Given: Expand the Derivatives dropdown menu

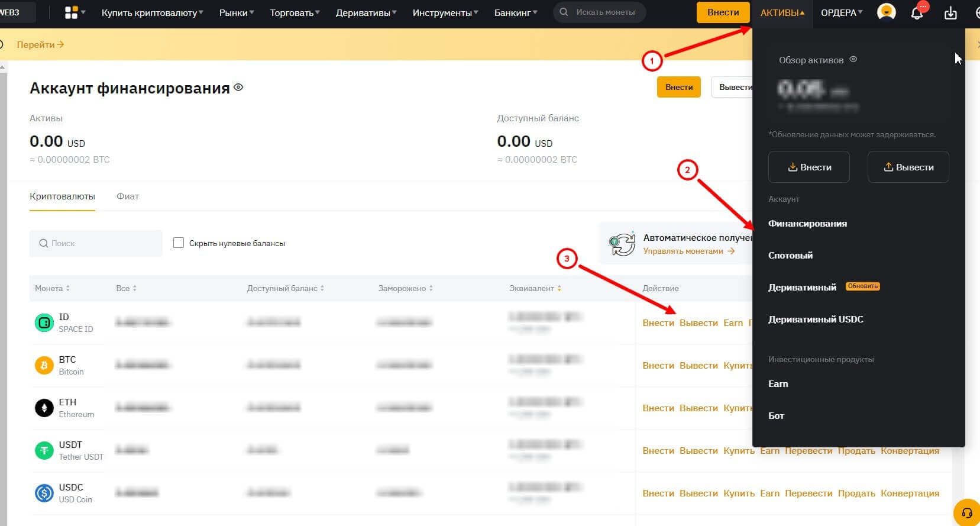Looking at the screenshot, I should (366, 12).
